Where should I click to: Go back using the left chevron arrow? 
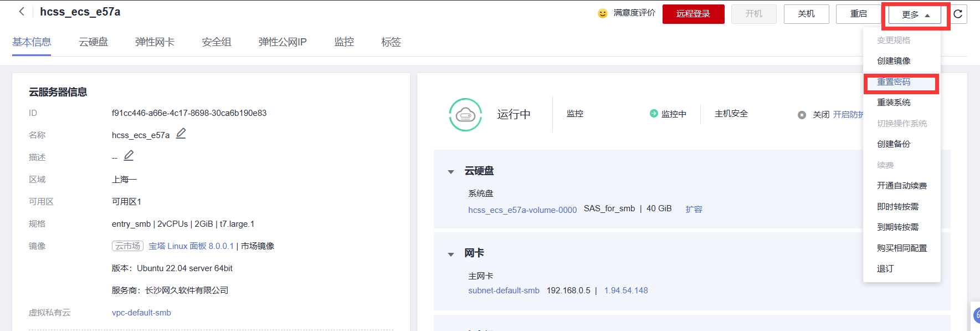(22, 11)
